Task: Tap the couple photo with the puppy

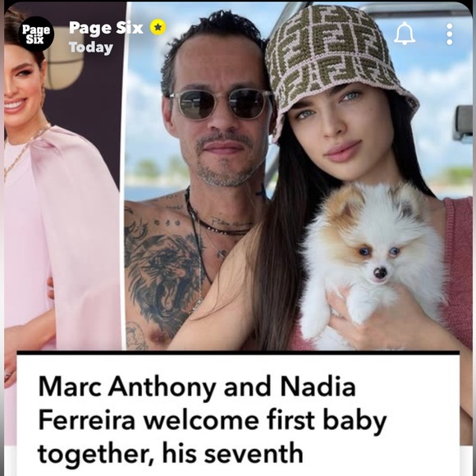Action: [x=299, y=176]
